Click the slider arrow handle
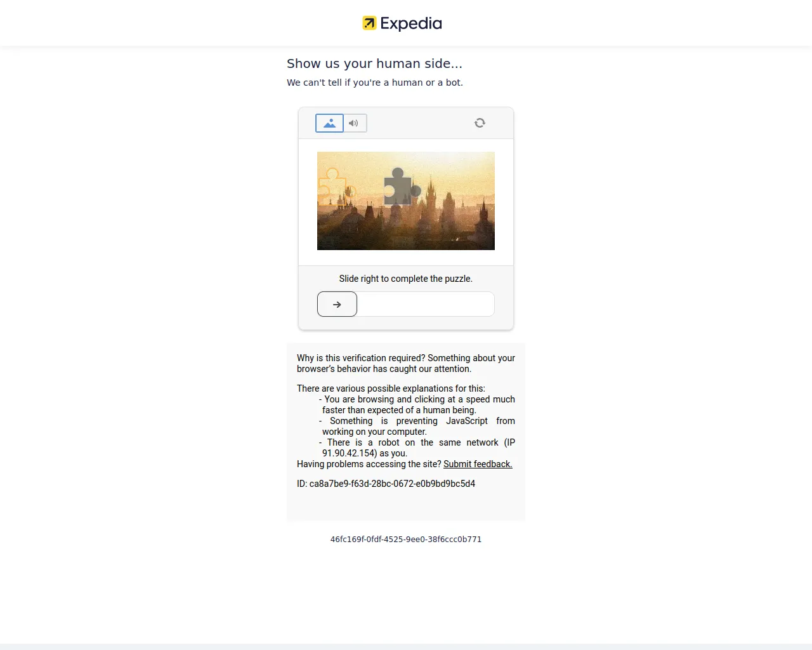This screenshot has height=650, width=812. coord(337,304)
